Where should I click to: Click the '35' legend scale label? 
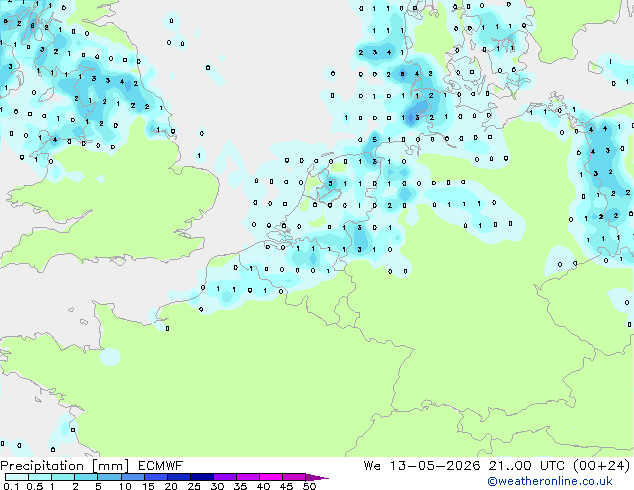click(240, 486)
